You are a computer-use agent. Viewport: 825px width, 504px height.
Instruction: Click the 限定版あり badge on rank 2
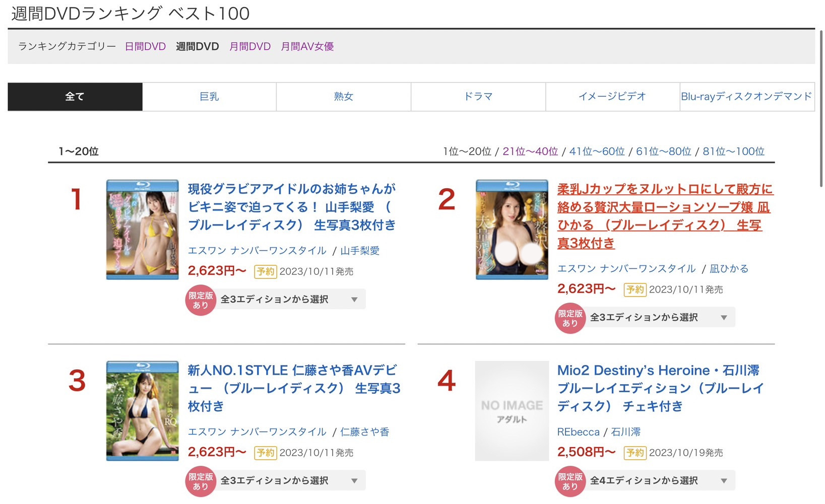tap(570, 318)
